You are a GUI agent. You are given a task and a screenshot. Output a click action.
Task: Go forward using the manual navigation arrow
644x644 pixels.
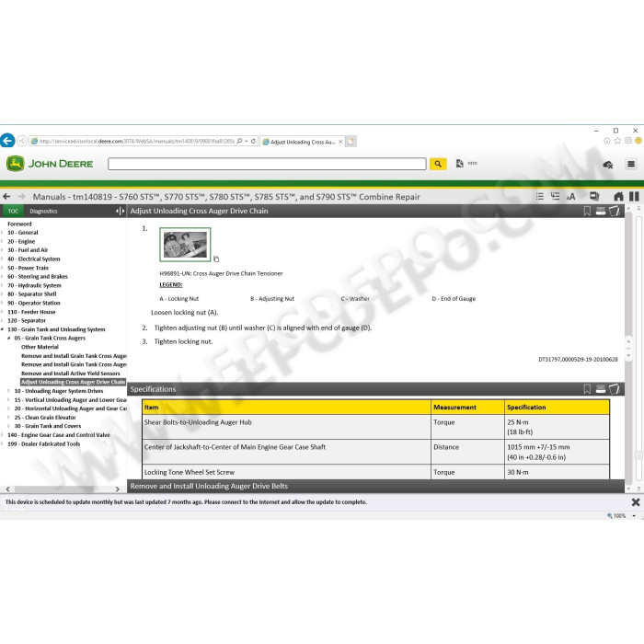click(21, 197)
